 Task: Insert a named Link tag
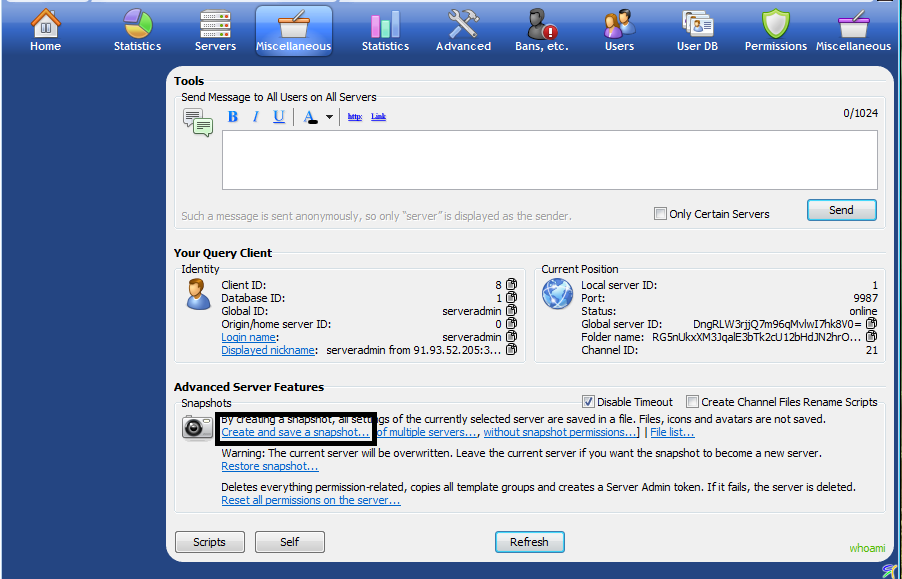pos(379,117)
